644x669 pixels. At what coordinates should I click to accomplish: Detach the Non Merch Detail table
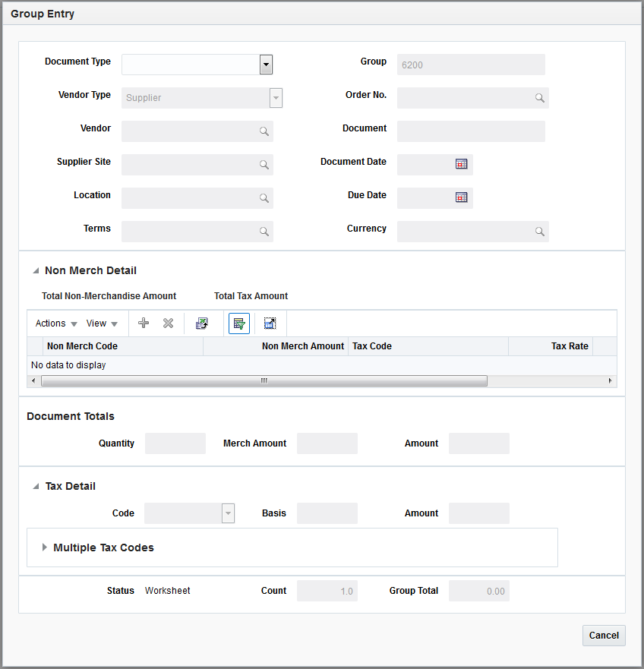click(x=270, y=323)
